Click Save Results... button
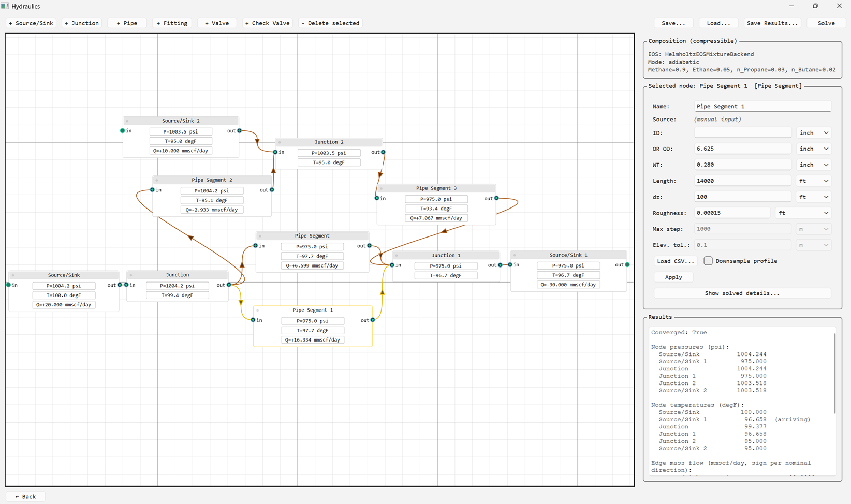Screen dimensions: 851x504 (x=772, y=23)
